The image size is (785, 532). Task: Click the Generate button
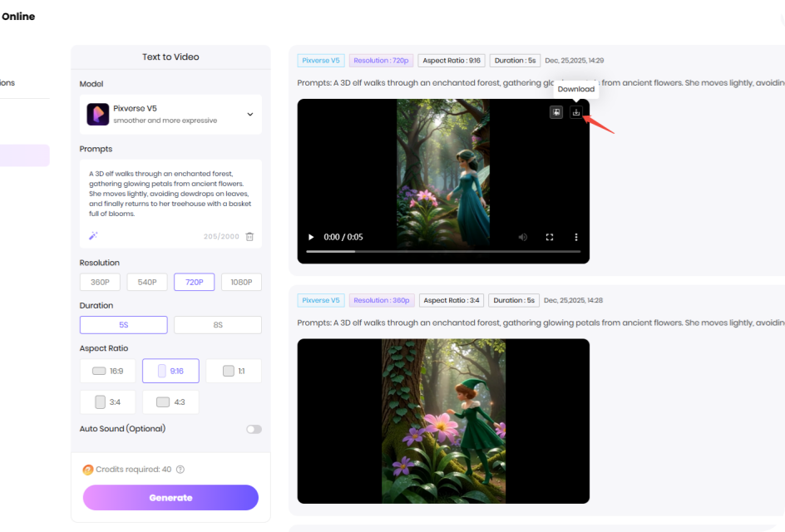(170, 498)
